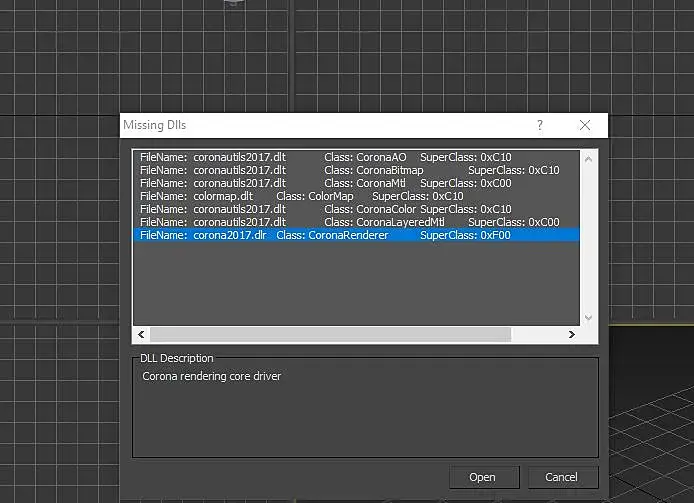
Task: Click the Cancel button
Action: tap(563, 477)
